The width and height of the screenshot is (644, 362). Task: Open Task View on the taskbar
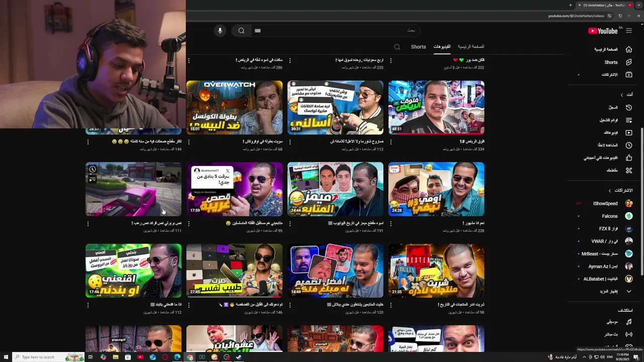[91, 357]
